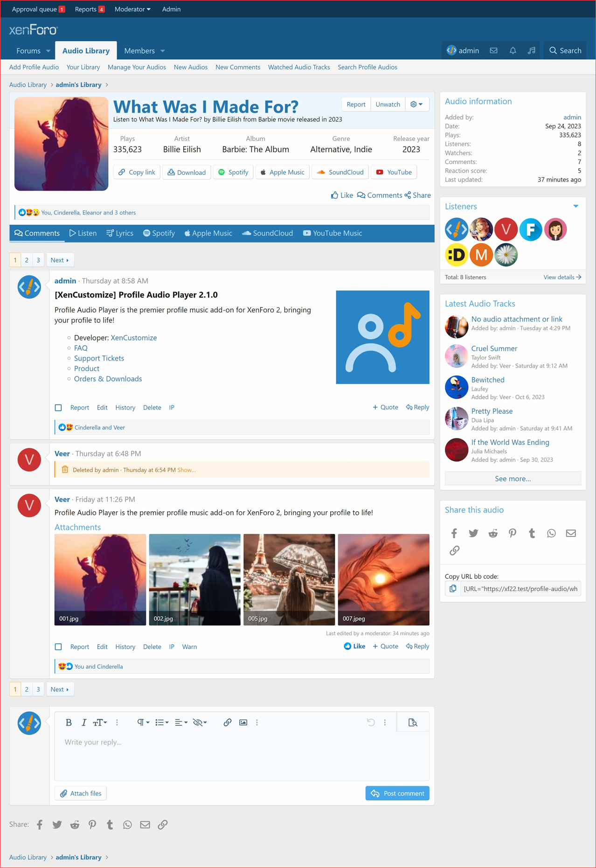This screenshot has height=868, width=596.
Task: Click the Bold formatting icon in editor
Action: pyautogui.click(x=69, y=722)
